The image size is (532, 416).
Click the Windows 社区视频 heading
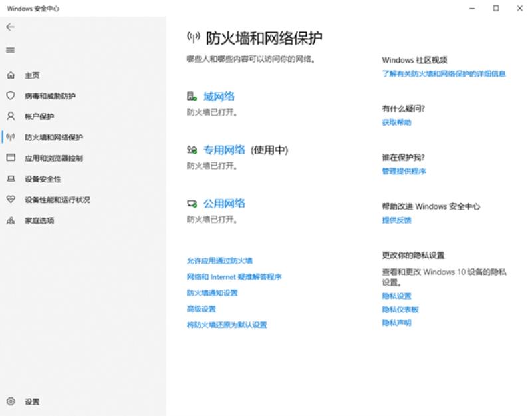[x=414, y=60]
